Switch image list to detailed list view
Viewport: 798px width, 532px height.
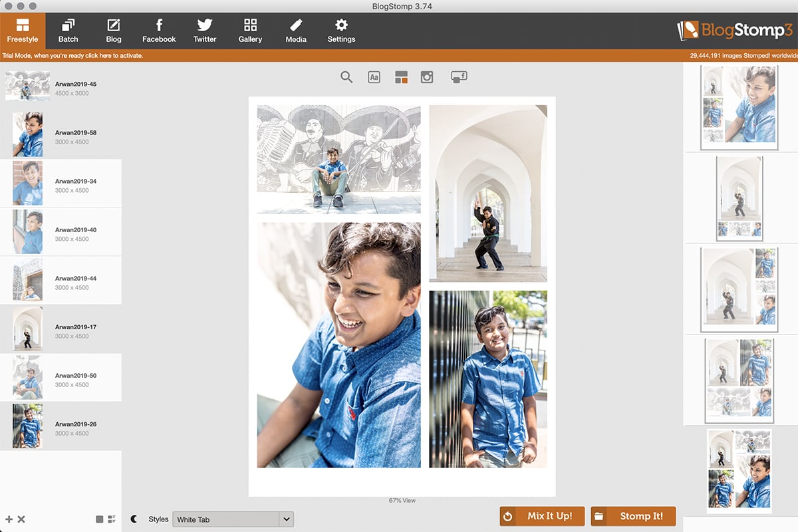[x=112, y=519]
